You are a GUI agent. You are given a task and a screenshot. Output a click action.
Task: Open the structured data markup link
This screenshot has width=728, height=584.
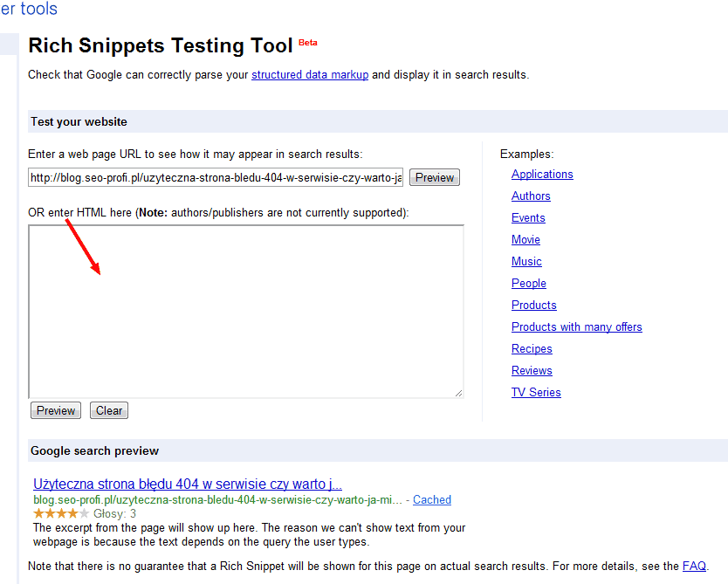point(310,75)
